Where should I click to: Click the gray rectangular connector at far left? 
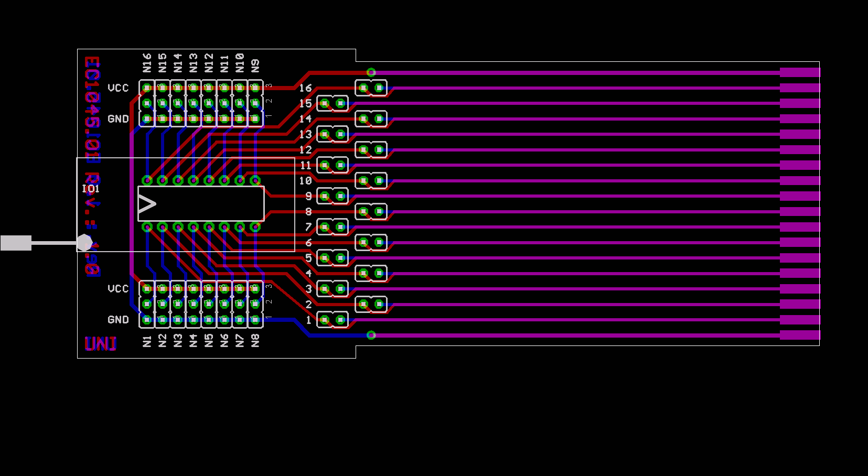pos(16,243)
